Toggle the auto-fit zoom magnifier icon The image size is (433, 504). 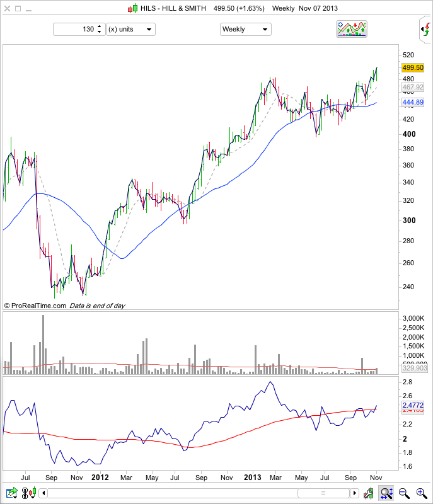pos(386,493)
